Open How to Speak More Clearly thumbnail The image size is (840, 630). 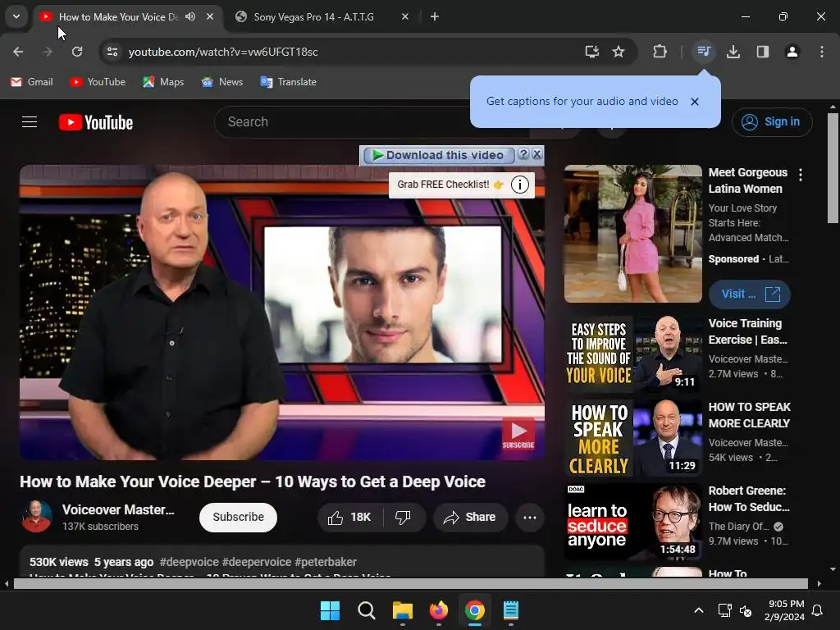click(x=633, y=438)
